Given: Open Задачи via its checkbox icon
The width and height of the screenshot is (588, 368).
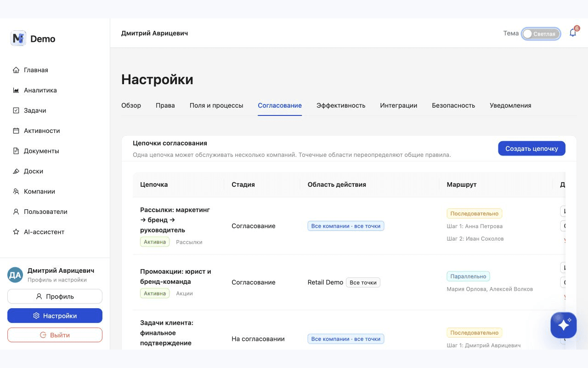Looking at the screenshot, I should coord(16,110).
